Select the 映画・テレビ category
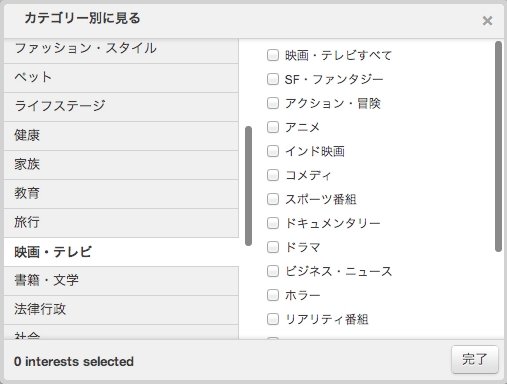Screen dimensions: 507x384 (x=121, y=252)
